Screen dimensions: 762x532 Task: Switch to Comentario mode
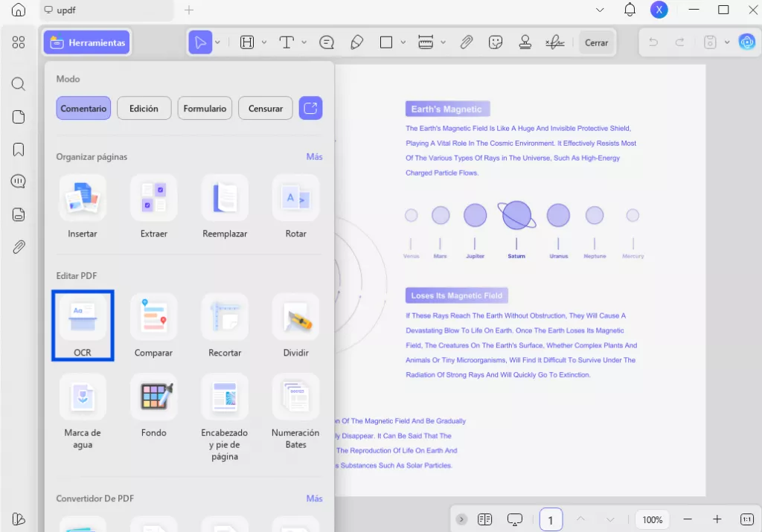[83, 108]
